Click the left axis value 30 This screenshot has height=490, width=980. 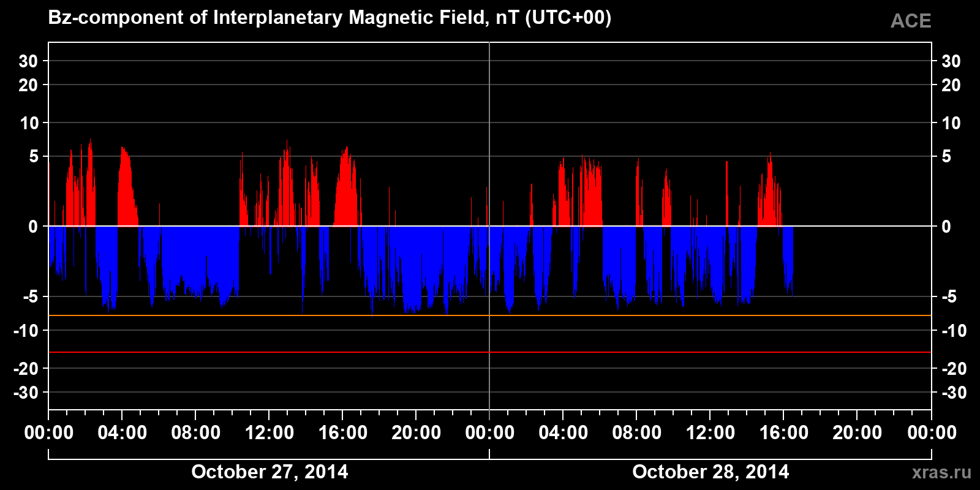28,61
